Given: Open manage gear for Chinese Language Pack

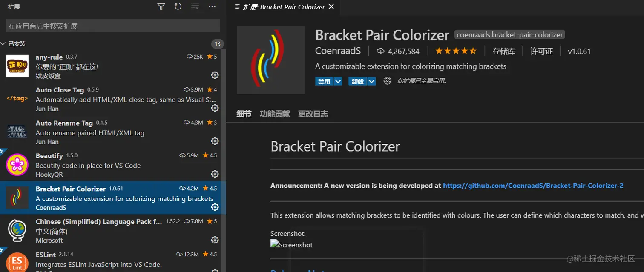Looking at the screenshot, I should [215, 240].
